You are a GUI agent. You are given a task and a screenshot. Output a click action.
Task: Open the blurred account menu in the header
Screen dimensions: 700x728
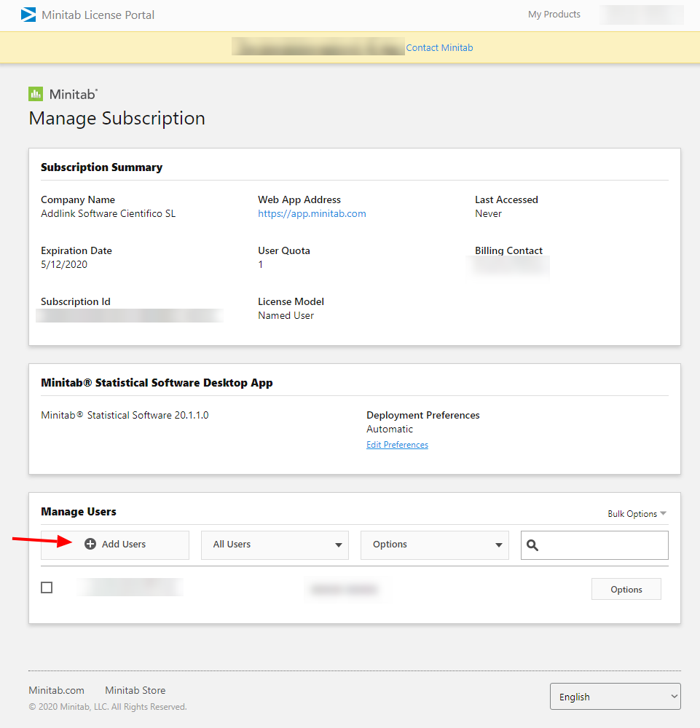pos(641,15)
